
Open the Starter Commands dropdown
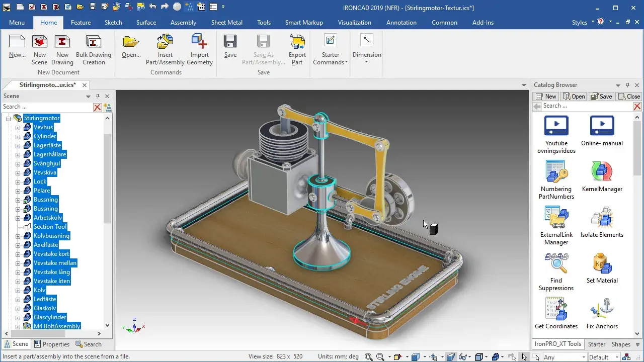[x=330, y=50]
